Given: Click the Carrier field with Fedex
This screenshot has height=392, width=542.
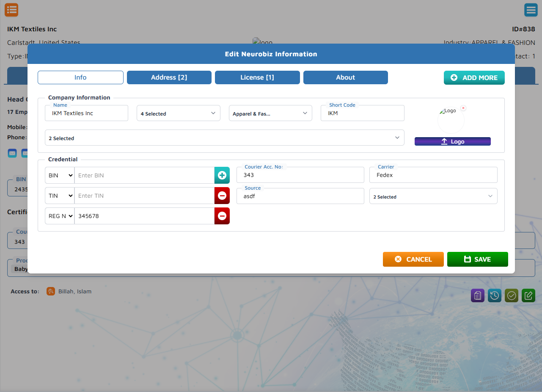Looking at the screenshot, I should (433, 175).
